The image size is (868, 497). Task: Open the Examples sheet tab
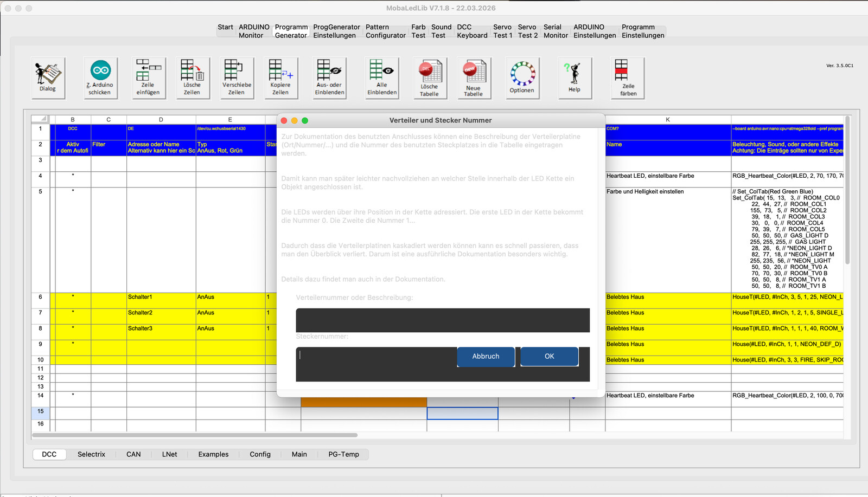pyautogui.click(x=213, y=454)
